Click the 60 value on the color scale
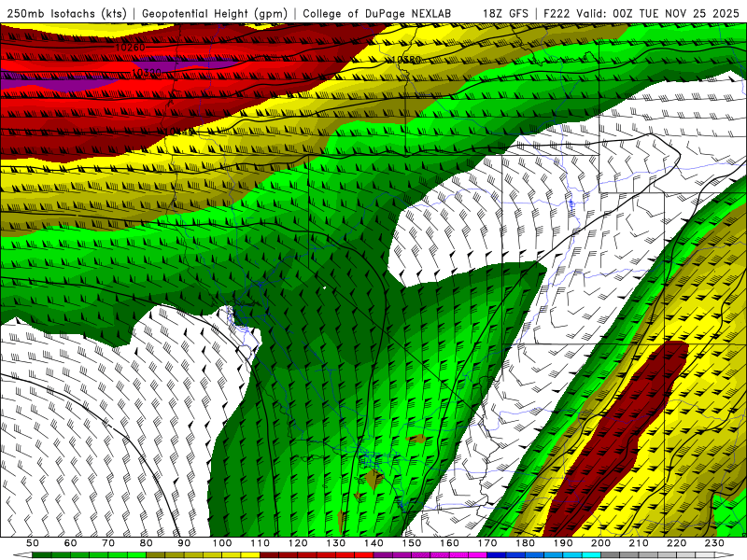Viewport: 747px width, 560px height. coord(70,543)
